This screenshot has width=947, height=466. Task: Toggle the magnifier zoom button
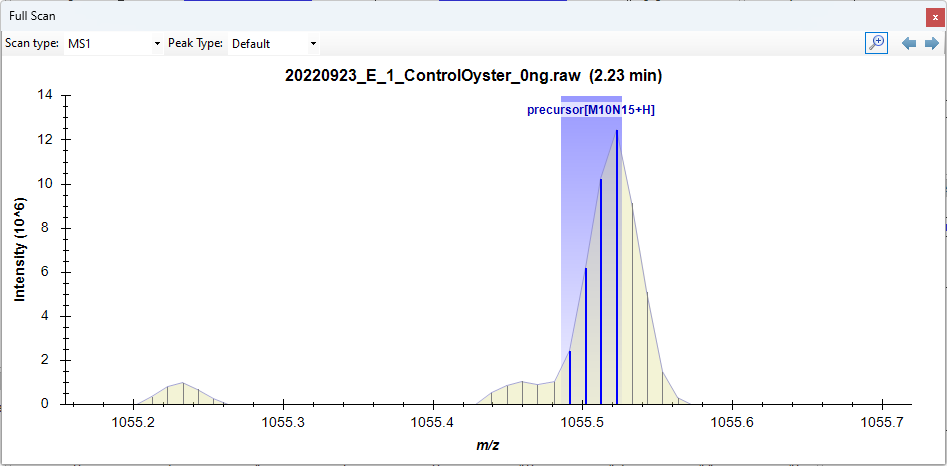tap(876, 43)
